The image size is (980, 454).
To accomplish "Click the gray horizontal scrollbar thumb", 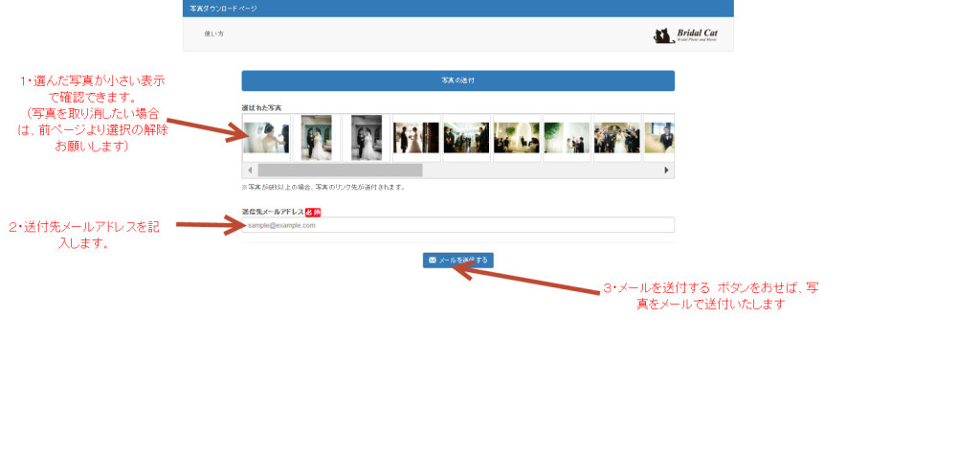I will (340, 170).
